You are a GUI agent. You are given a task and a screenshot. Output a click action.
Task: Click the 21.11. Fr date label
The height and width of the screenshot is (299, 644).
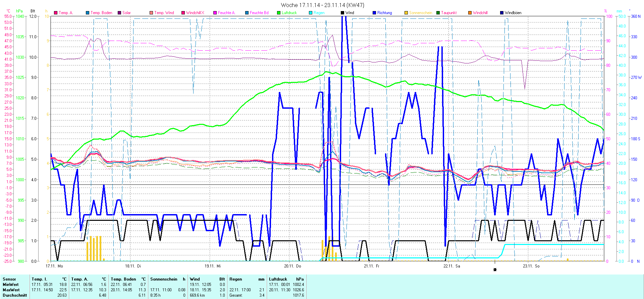pos(372,266)
